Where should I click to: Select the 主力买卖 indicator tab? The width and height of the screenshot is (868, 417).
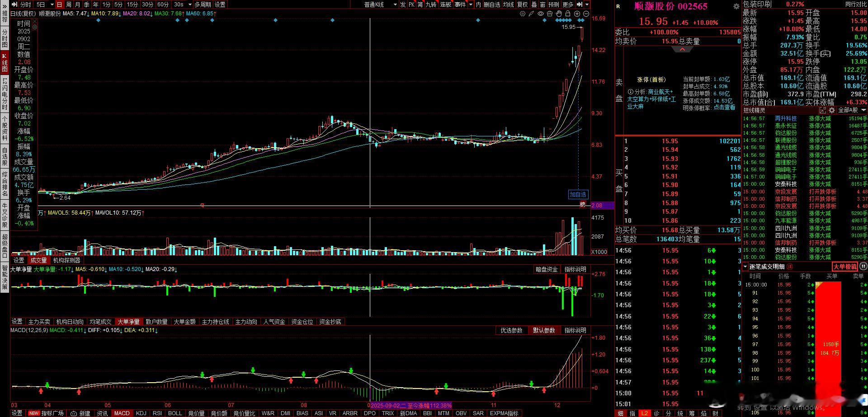(x=39, y=322)
